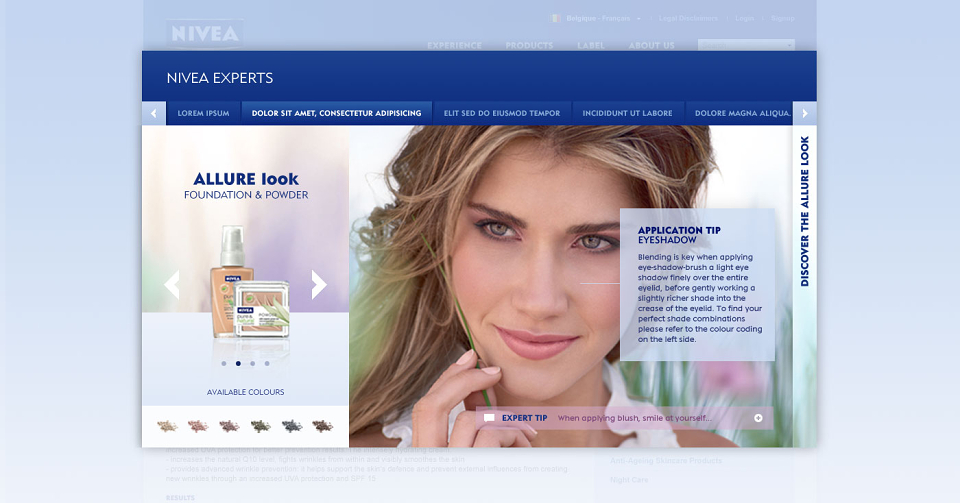Viewport: 960px width, 503px height.
Task: Open PRODUCTS menu in the background page
Action: pos(529,45)
